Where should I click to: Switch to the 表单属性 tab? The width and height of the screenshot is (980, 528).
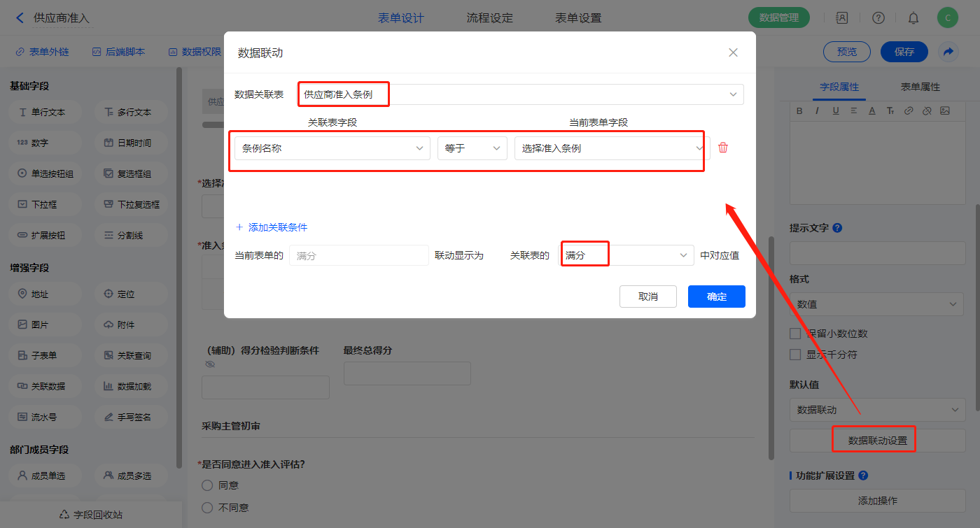[920, 87]
